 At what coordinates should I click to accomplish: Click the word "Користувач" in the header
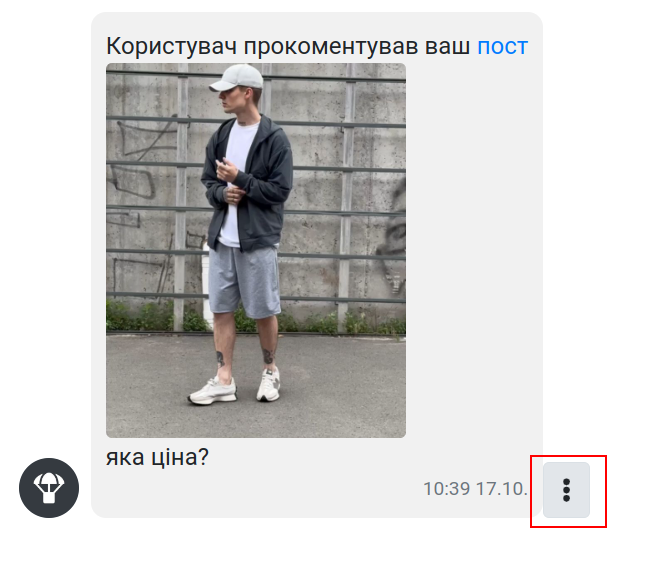pyautogui.click(x=171, y=46)
